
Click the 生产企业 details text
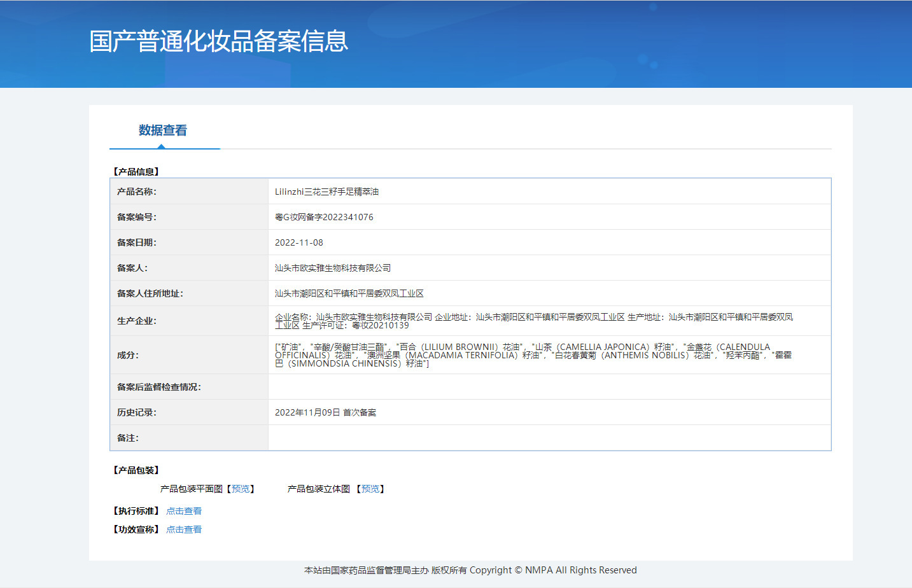pos(533,321)
